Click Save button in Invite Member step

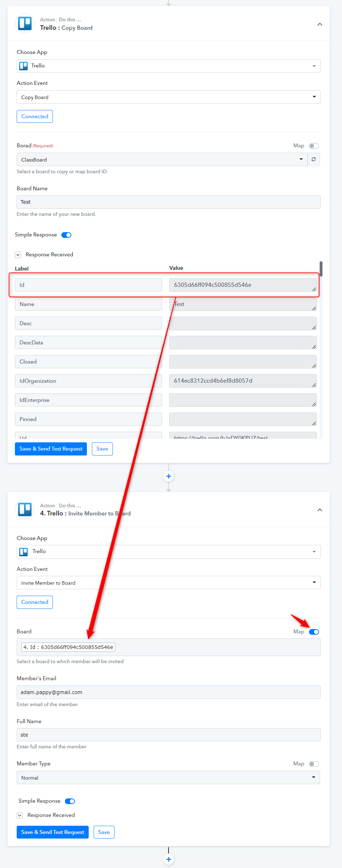104,832
